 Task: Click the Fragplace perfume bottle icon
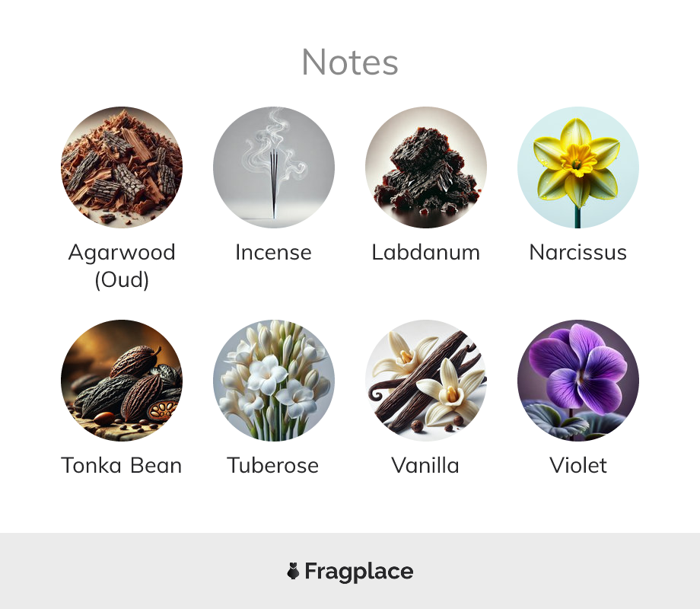tap(293, 571)
